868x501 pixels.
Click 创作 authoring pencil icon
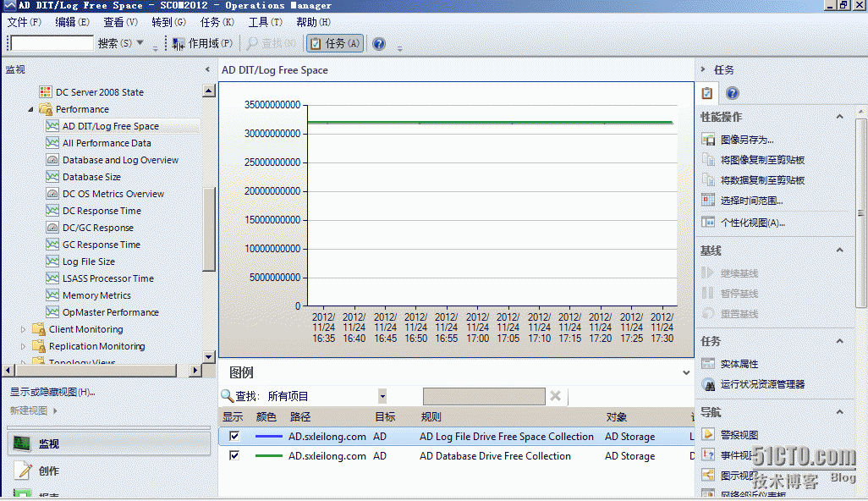point(22,471)
